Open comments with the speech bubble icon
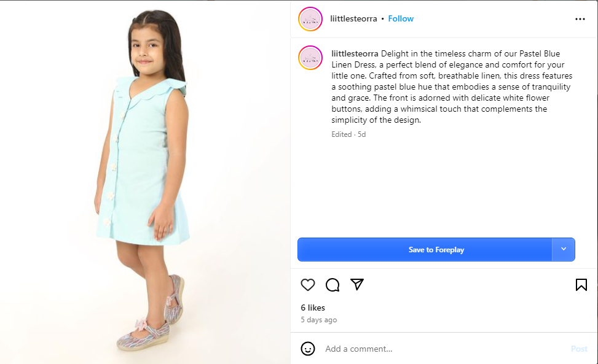 pyautogui.click(x=332, y=285)
